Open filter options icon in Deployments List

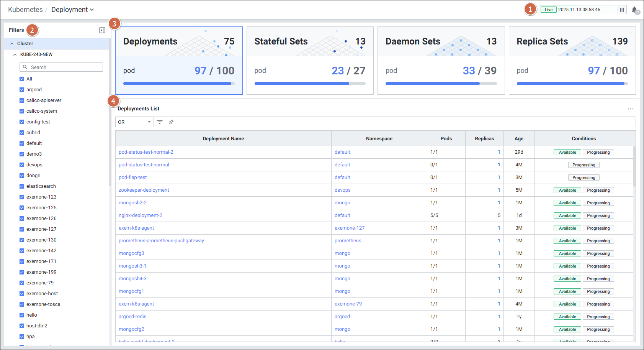pos(160,122)
